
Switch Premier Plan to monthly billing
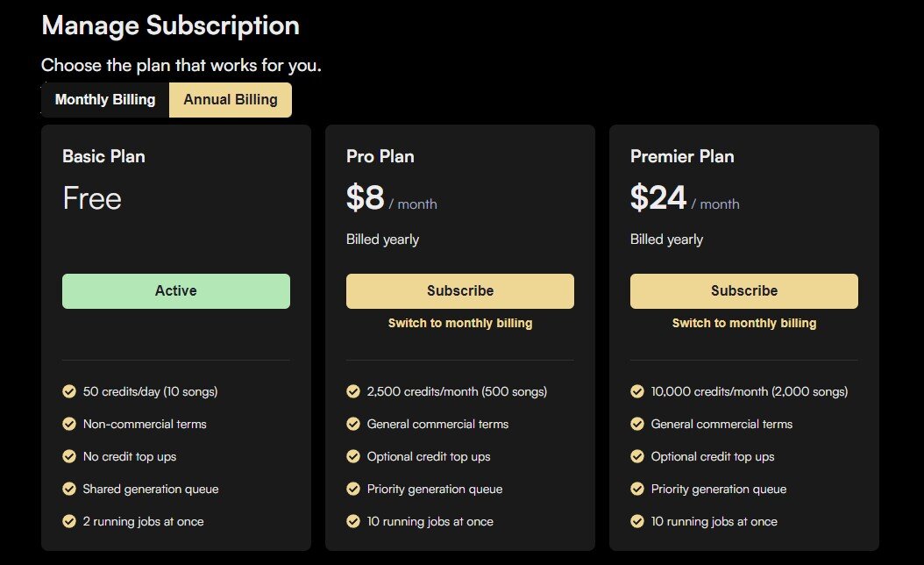click(x=744, y=323)
